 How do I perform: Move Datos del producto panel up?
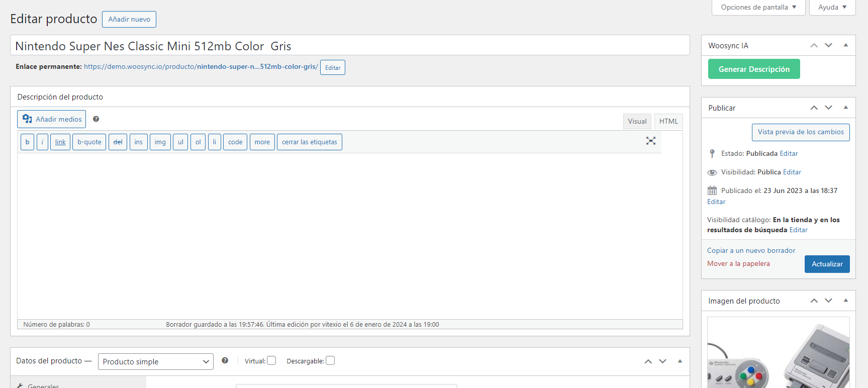click(648, 361)
